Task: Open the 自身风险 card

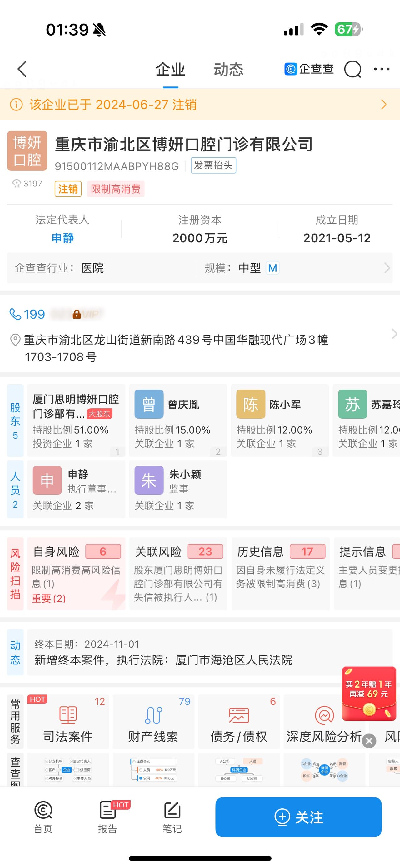Action: tap(76, 573)
